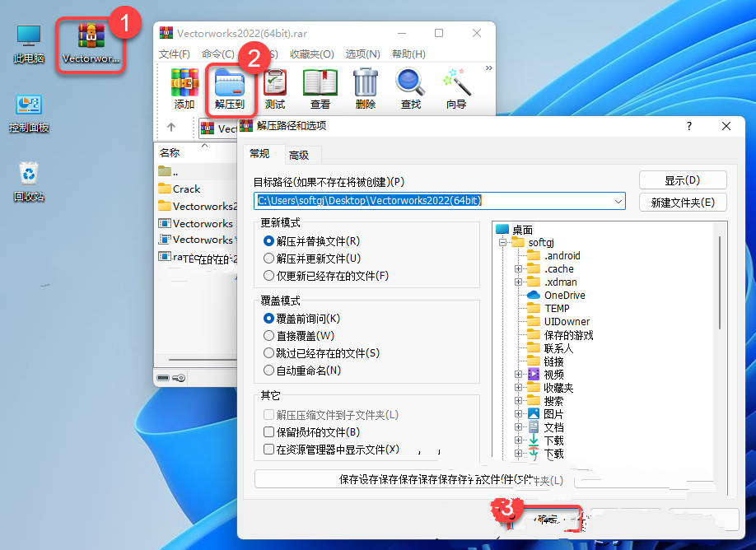Image resolution: width=756 pixels, height=550 pixels.
Task: Click the 确定 confirm button
Action: (547, 520)
